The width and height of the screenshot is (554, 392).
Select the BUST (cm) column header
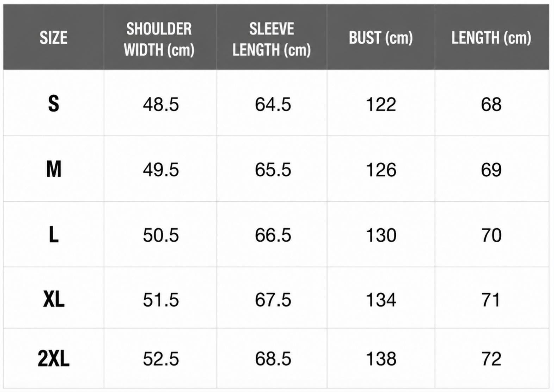[381, 38]
